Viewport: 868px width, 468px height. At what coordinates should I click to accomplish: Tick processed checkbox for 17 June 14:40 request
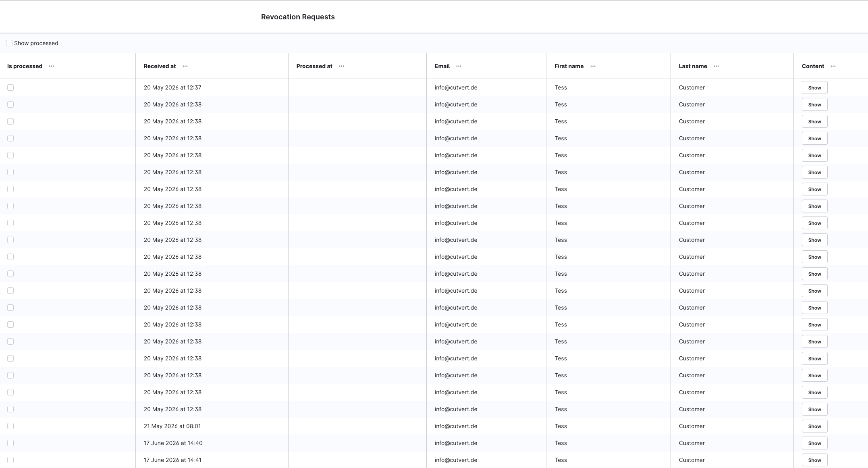click(10, 443)
